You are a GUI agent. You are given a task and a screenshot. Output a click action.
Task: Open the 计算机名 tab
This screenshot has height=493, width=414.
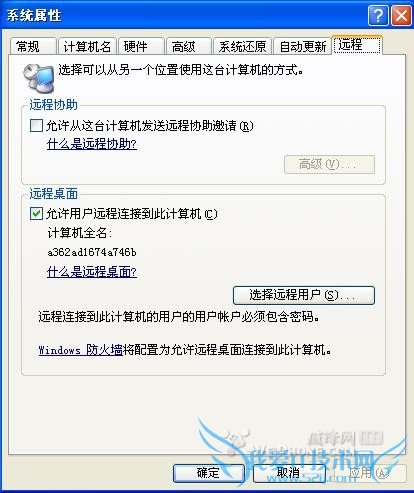87,46
